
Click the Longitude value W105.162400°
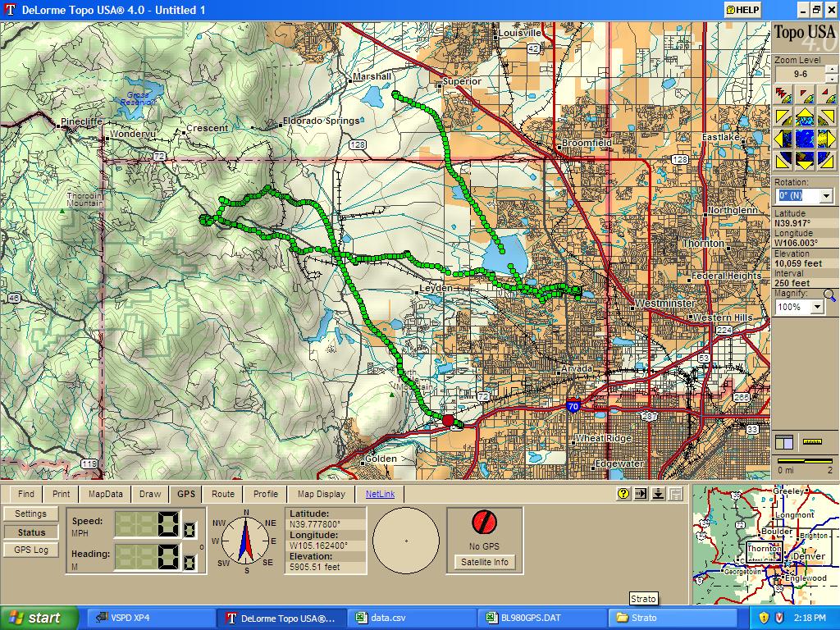319,546
